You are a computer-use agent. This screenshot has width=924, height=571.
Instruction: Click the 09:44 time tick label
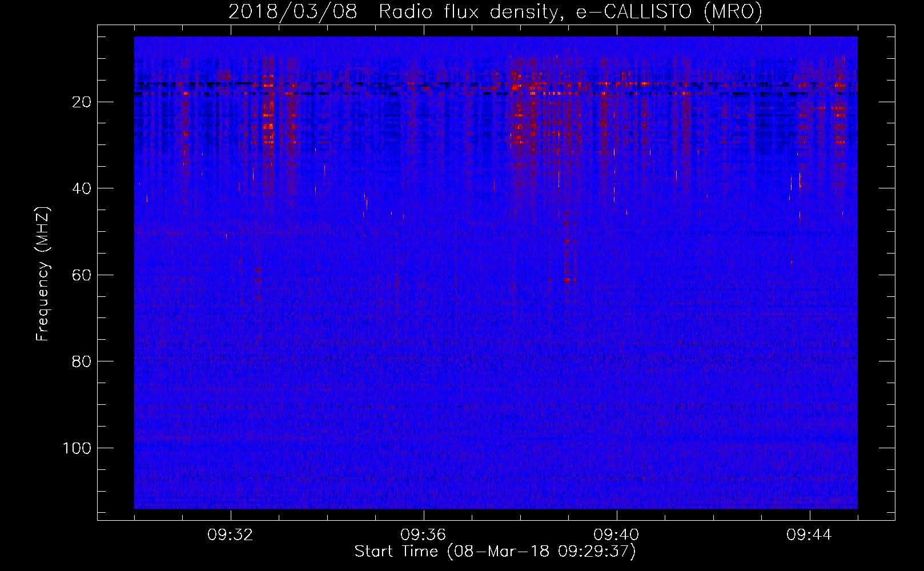809,535
